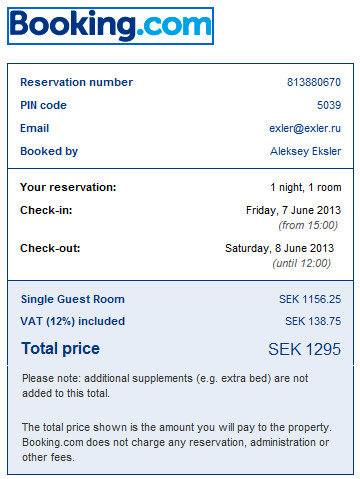Click the Email label
This screenshot has height=479, width=360.
coord(35,128)
